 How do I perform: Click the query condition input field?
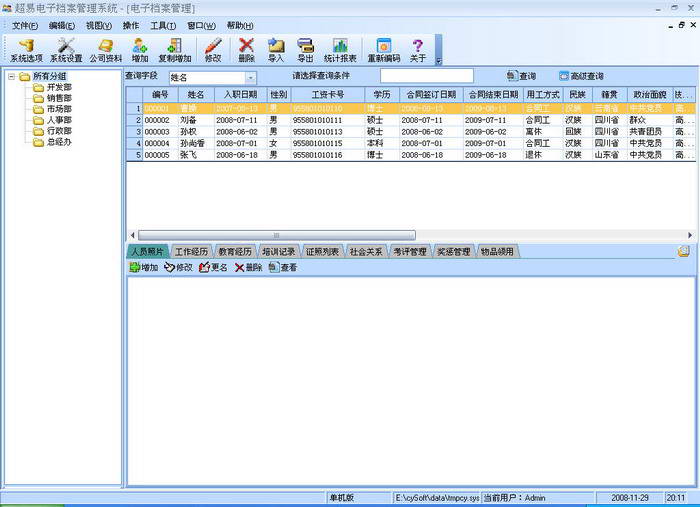(x=426, y=76)
